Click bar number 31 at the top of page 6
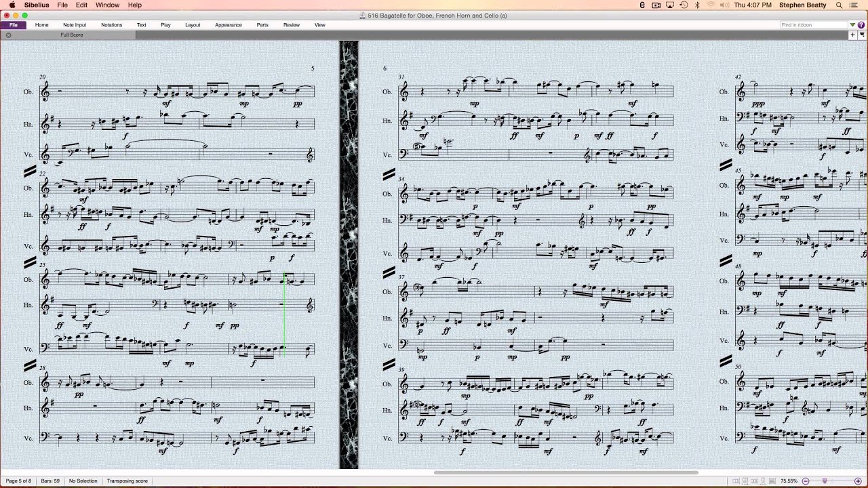This screenshot has width=868, height=488. pyautogui.click(x=401, y=77)
